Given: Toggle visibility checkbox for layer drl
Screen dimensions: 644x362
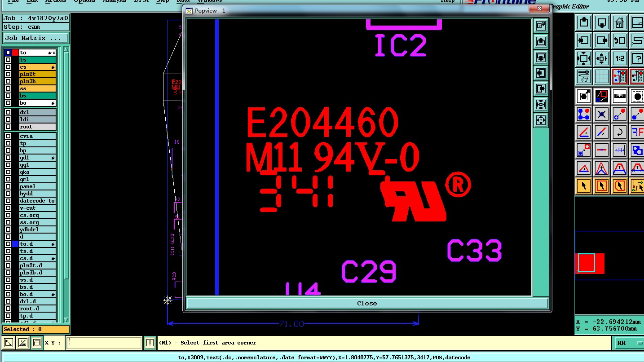Looking at the screenshot, I should coord(8,112).
